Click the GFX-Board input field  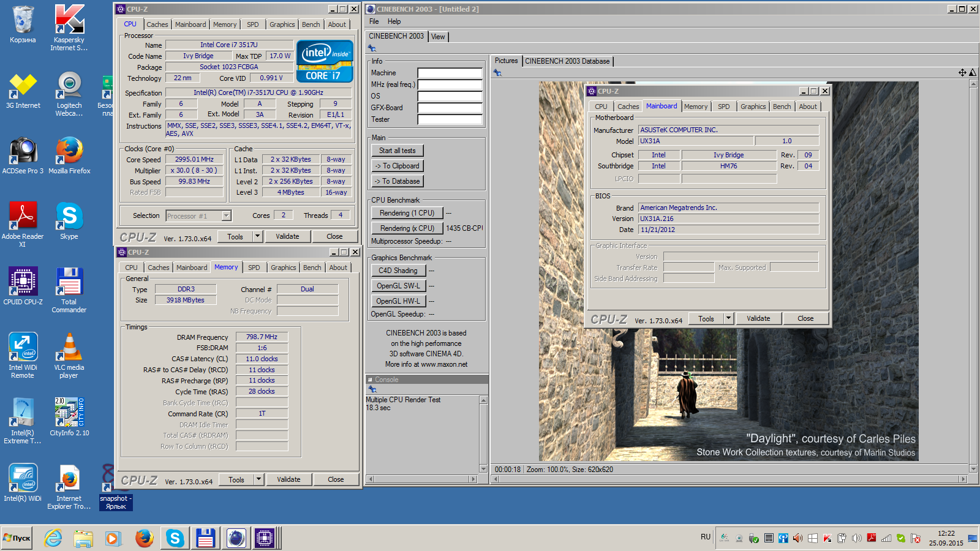pyautogui.click(x=450, y=108)
